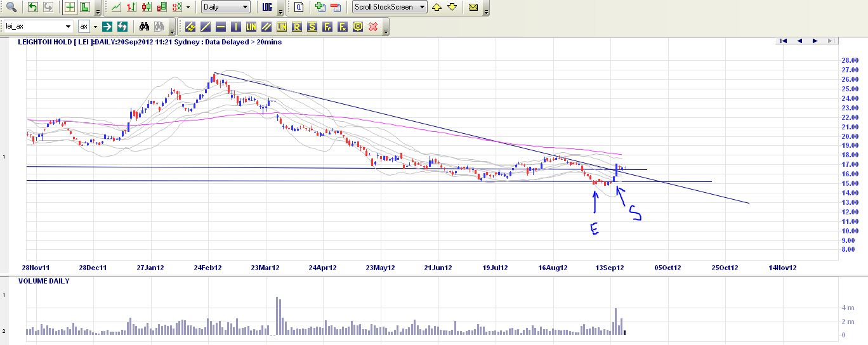This screenshot has height=345, width=868.
Task: Select the C comment callout tool
Action: coord(358,26)
